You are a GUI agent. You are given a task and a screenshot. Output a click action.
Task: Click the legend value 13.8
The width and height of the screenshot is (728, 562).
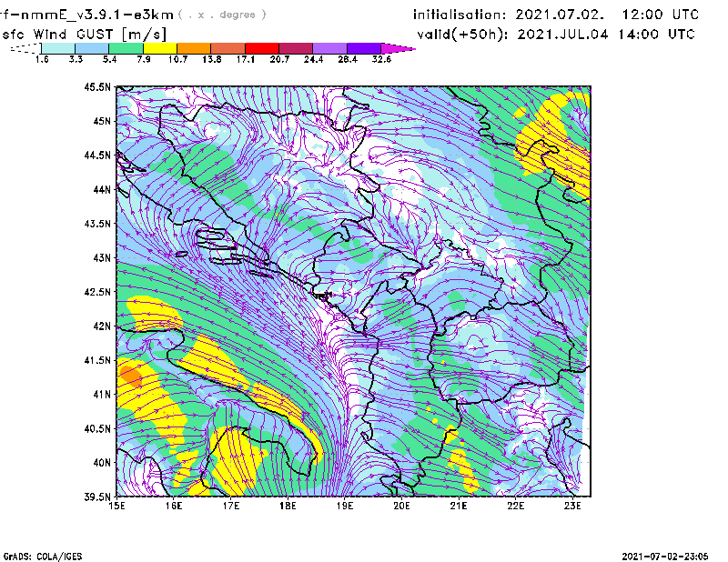pos(212,59)
